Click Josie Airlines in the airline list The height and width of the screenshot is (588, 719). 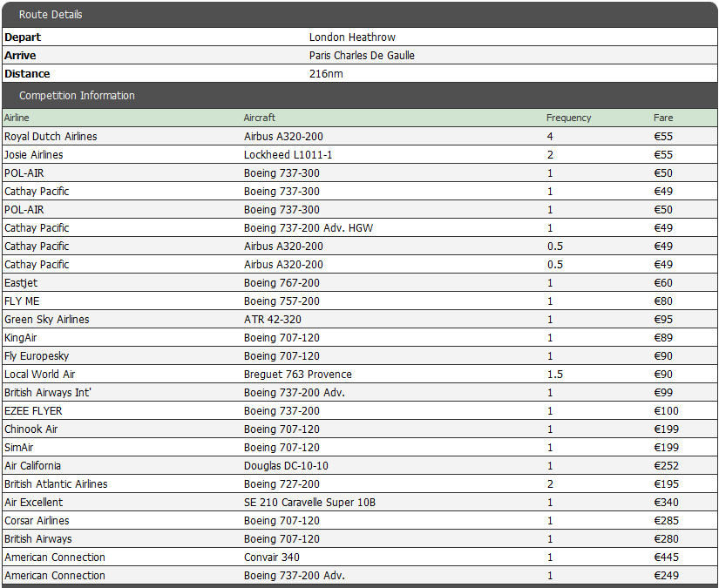pos(33,154)
